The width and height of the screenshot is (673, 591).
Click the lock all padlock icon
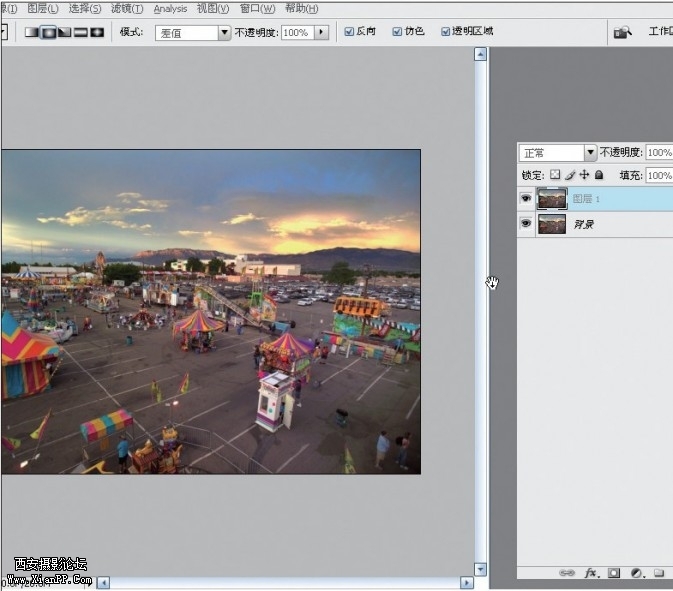tap(599, 175)
